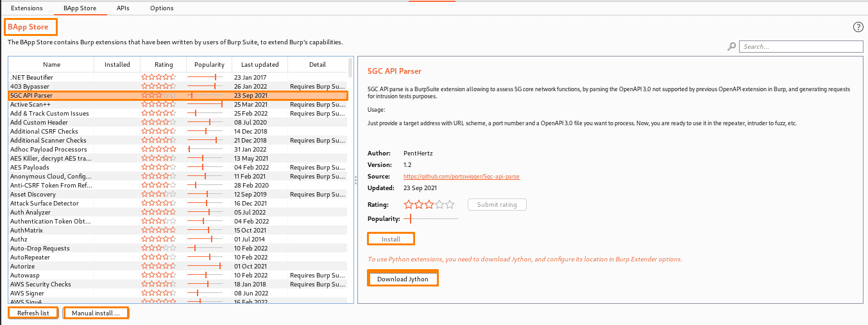Image resolution: width=868 pixels, height=325 pixels.
Task: Click the Refresh list button
Action: pos(33,313)
